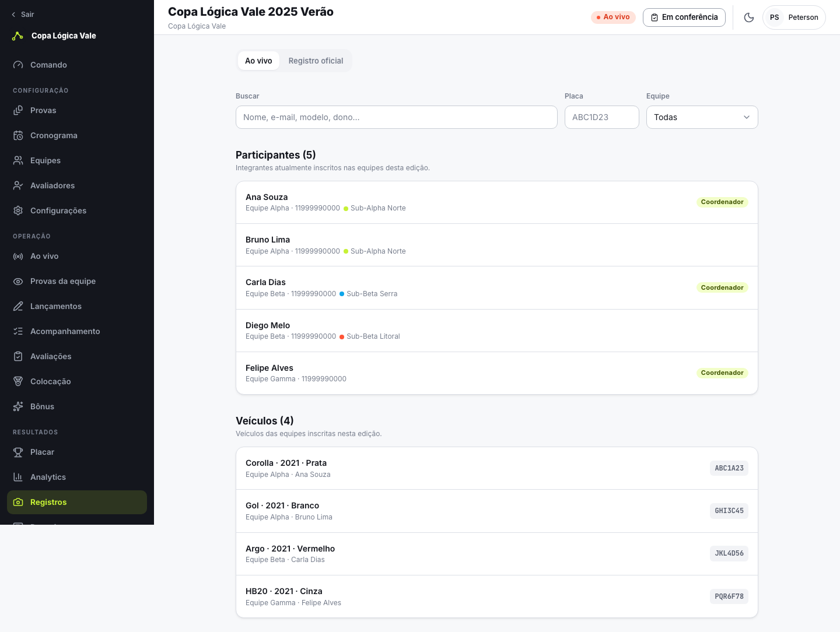Open the Equipes menu label in sidebar
Image resolution: width=840 pixels, height=632 pixels.
click(45, 160)
